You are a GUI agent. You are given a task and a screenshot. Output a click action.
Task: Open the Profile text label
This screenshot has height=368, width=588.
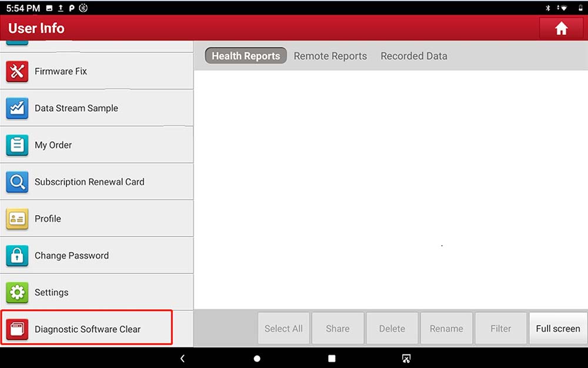coord(48,219)
